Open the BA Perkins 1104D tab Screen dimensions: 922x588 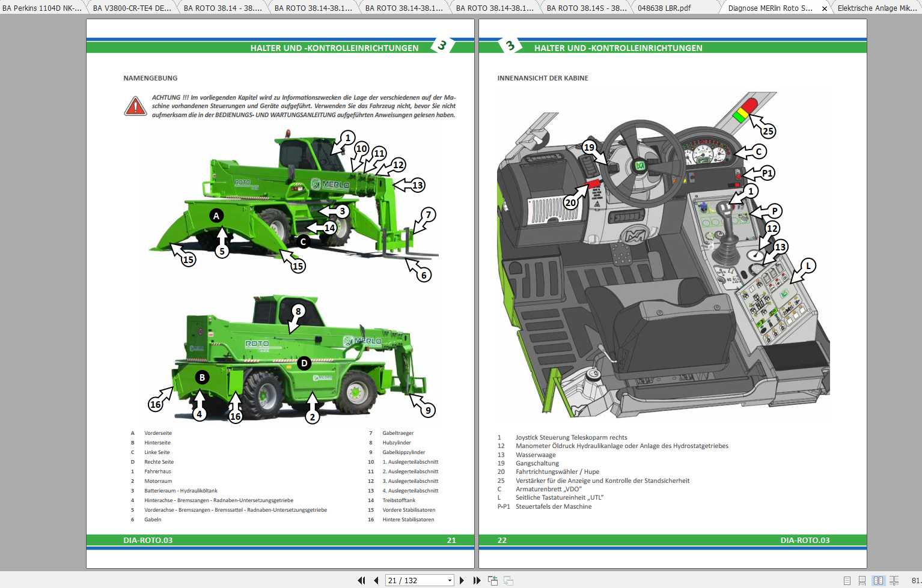(x=41, y=7)
